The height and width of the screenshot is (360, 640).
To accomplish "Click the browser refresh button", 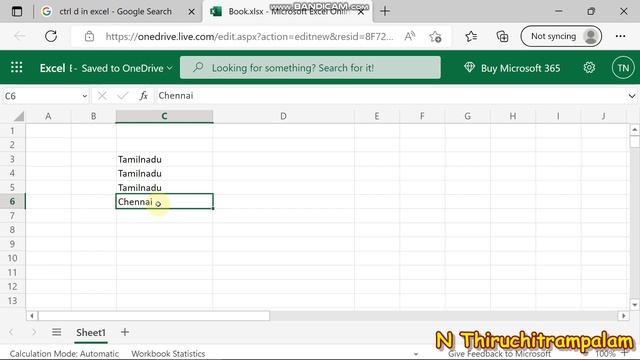I will pos(51,36).
